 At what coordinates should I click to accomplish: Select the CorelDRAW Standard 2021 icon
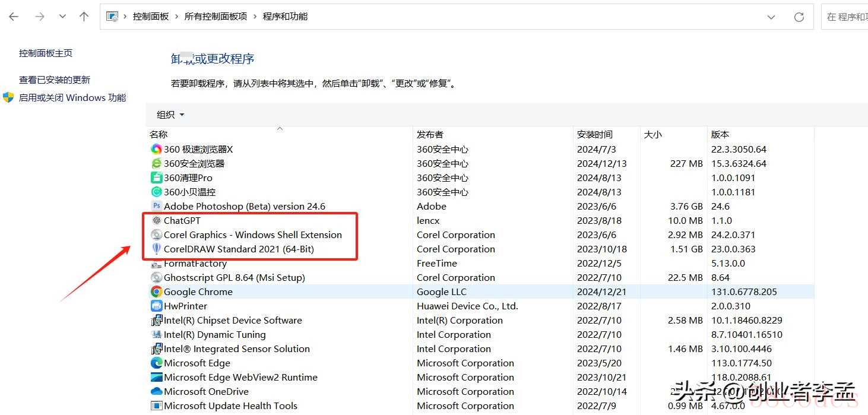[x=156, y=249]
